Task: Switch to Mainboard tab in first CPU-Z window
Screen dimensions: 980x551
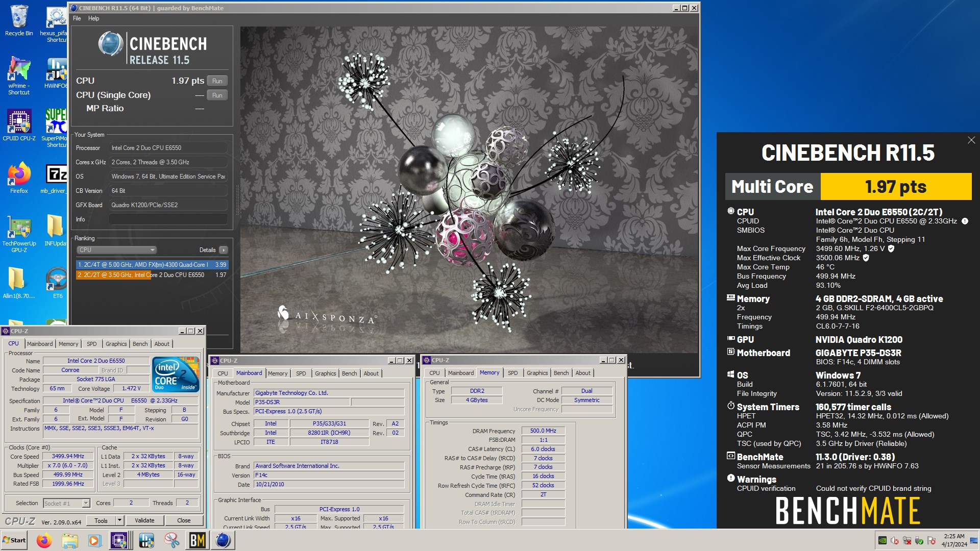Action: click(x=40, y=344)
